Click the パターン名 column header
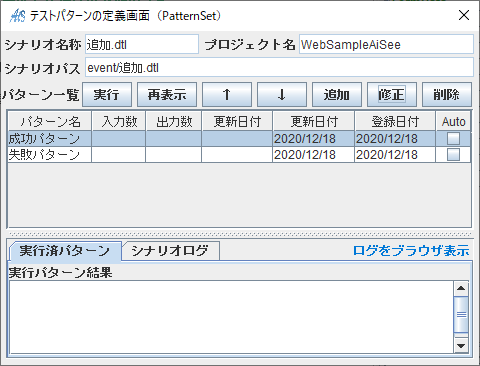Viewport: 480px width, 366px height. pyautogui.click(x=50, y=121)
